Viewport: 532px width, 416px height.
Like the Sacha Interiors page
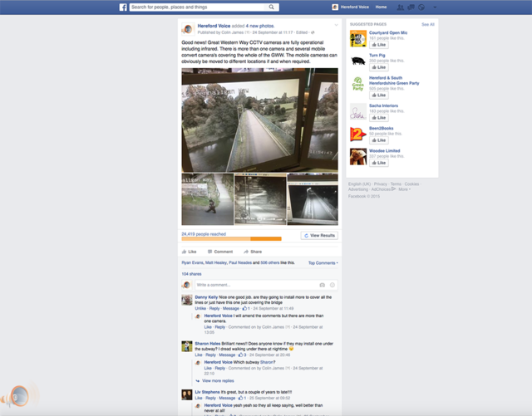(x=381, y=118)
